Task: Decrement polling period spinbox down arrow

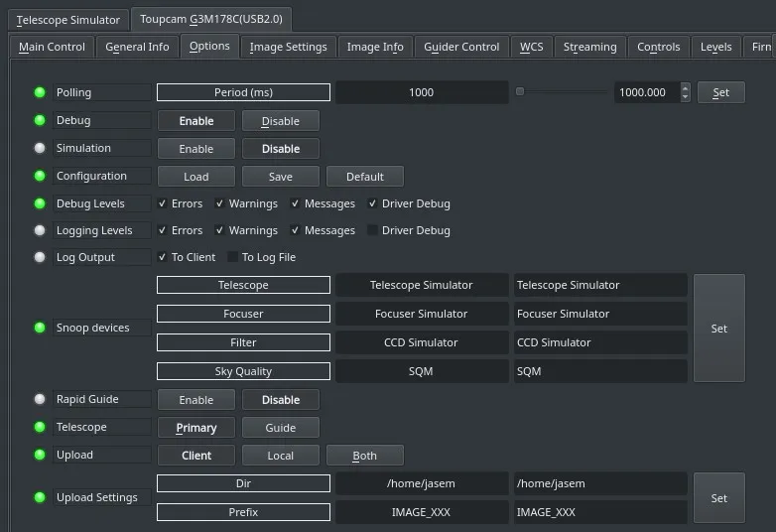Action: point(685,97)
